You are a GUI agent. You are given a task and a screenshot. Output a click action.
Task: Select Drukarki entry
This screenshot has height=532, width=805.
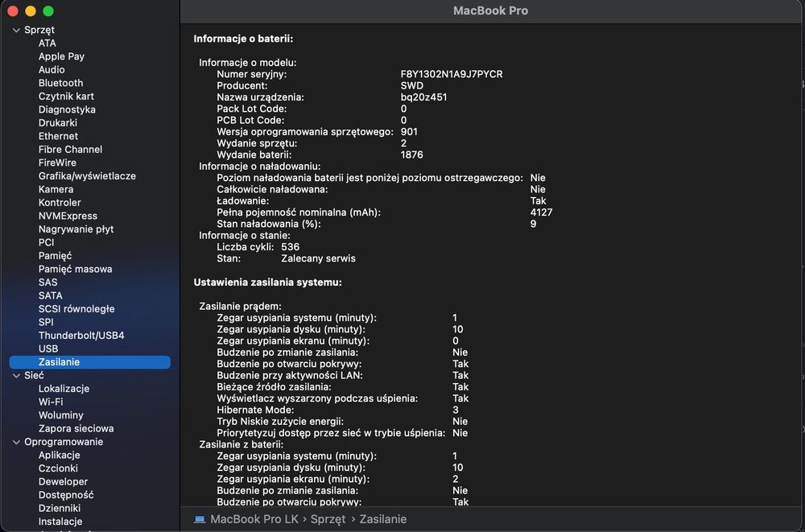coord(57,122)
